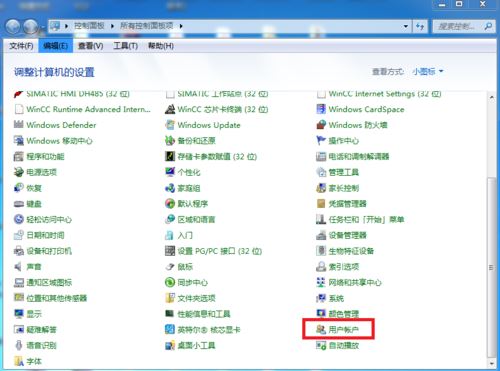The image size is (500, 371).
Task: Open 备份和还原 backup and restore
Action: point(190,141)
